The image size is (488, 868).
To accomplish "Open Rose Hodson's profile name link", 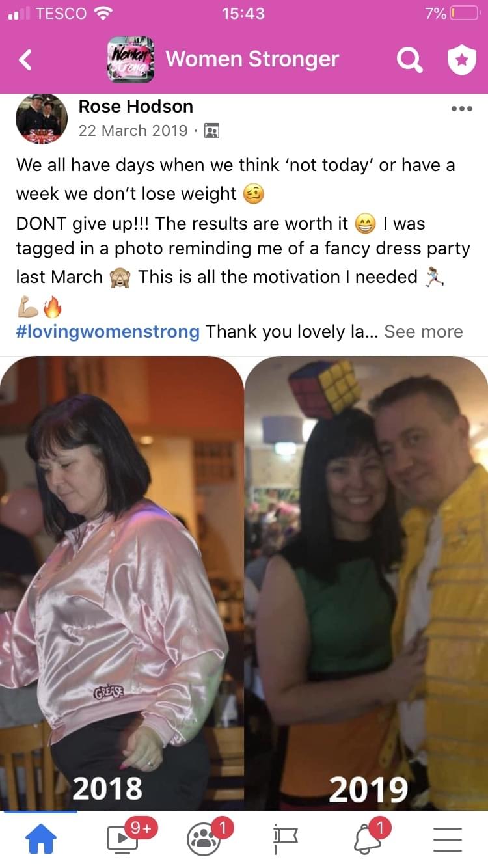I will point(135,106).
